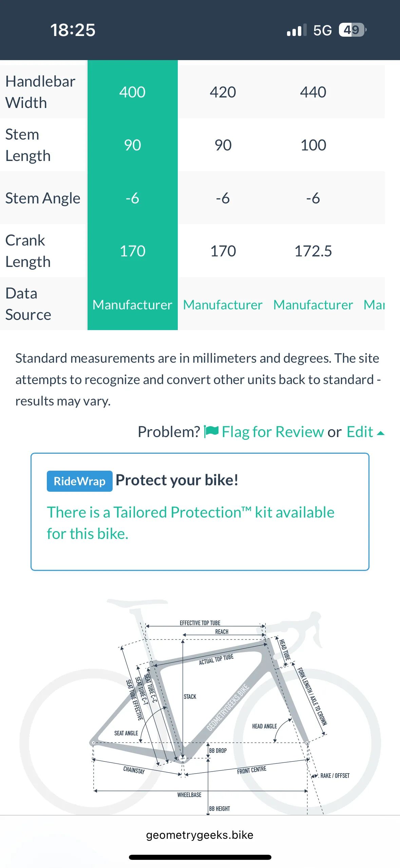Open the third Manufacturer data source link
This screenshot has width=400, height=868.
click(313, 305)
